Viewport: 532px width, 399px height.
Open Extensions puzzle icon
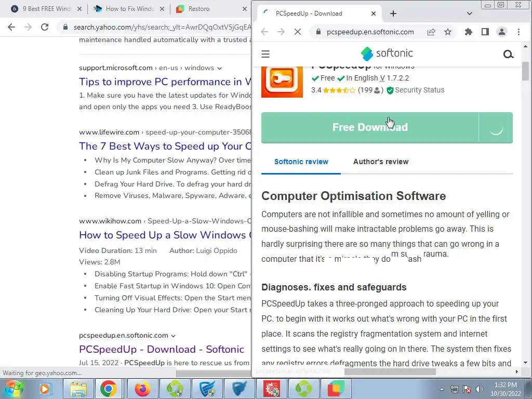coord(469,32)
